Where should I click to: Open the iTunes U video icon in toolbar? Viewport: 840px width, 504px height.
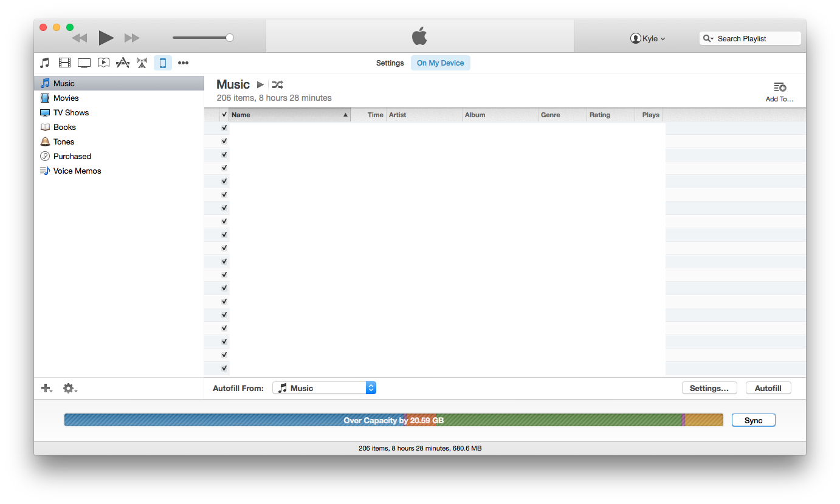[103, 63]
